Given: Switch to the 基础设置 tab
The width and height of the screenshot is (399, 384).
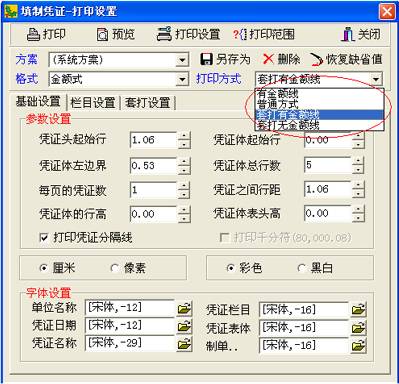Looking at the screenshot, I should [38, 101].
